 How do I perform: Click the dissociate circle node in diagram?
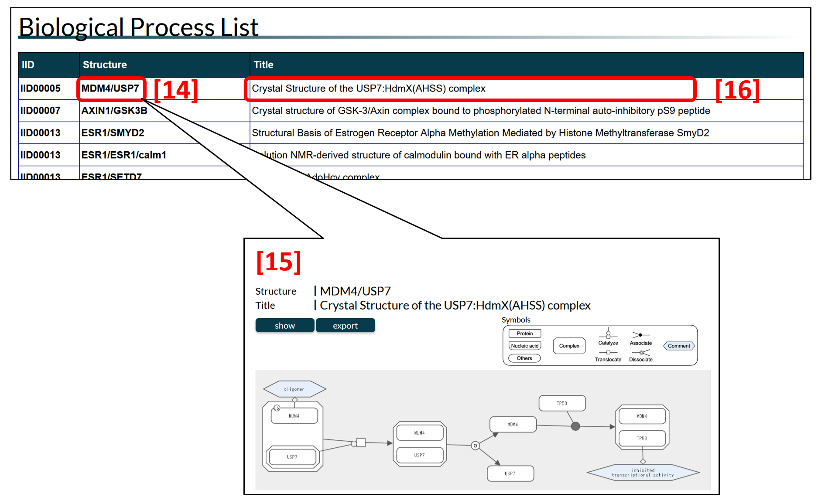coord(475,446)
